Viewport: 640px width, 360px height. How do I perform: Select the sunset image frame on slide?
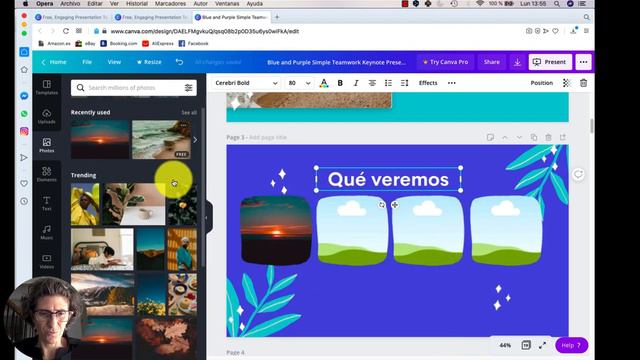coord(276,230)
